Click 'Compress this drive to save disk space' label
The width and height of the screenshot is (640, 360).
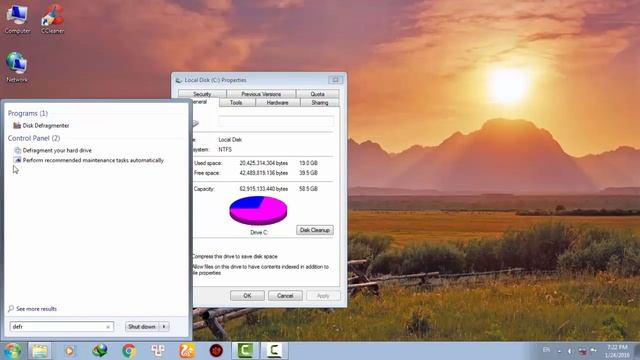coord(235,256)
